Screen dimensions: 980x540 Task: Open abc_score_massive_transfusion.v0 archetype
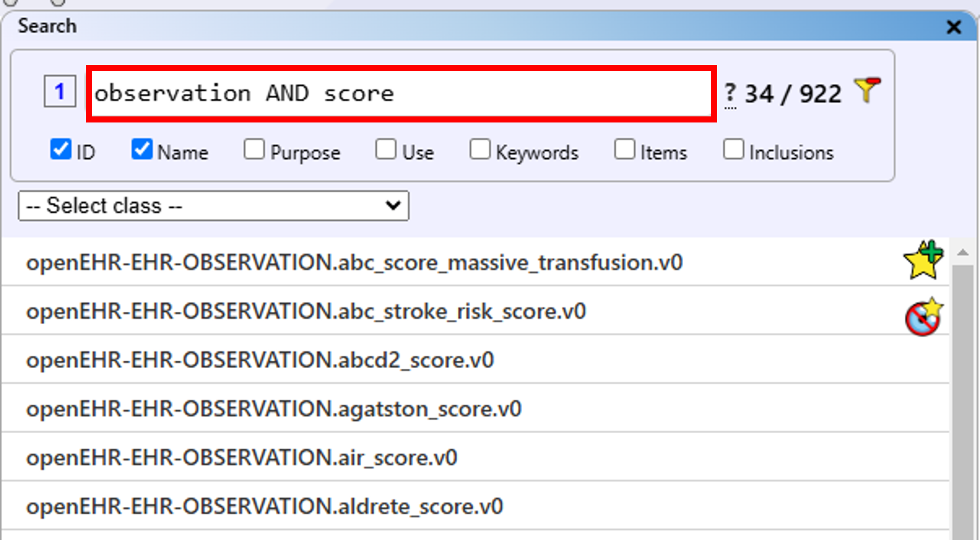[354, 263]
